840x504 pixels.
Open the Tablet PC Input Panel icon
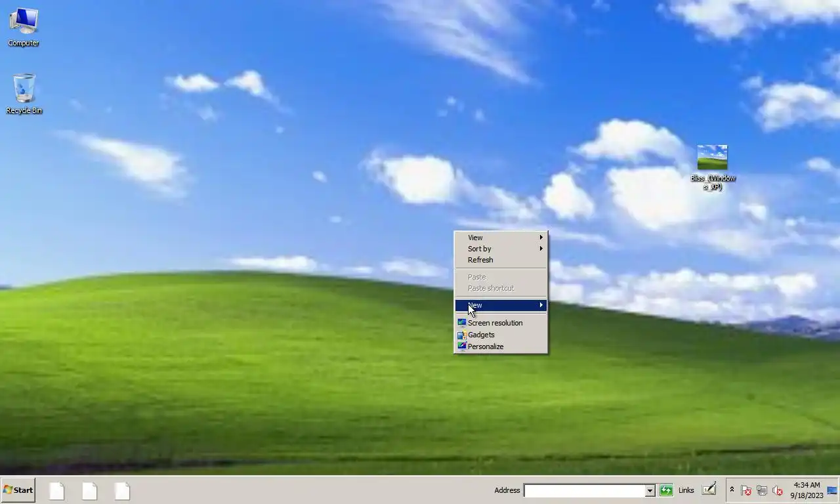[709, 489]
